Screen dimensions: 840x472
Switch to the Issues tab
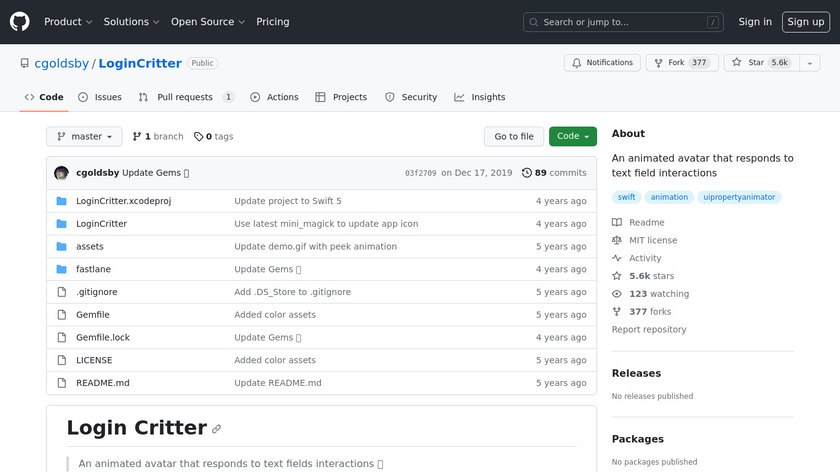point(100,97)
